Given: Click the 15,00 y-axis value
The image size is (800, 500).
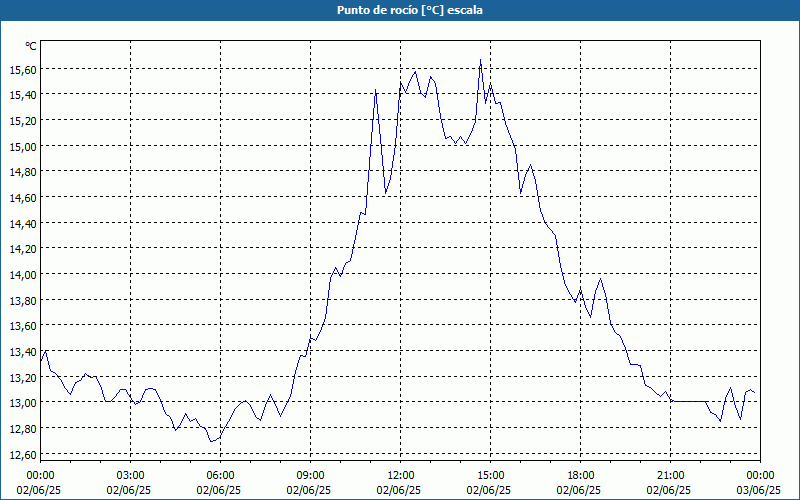Looking at the screenshot, I should (x=23, y=146).
